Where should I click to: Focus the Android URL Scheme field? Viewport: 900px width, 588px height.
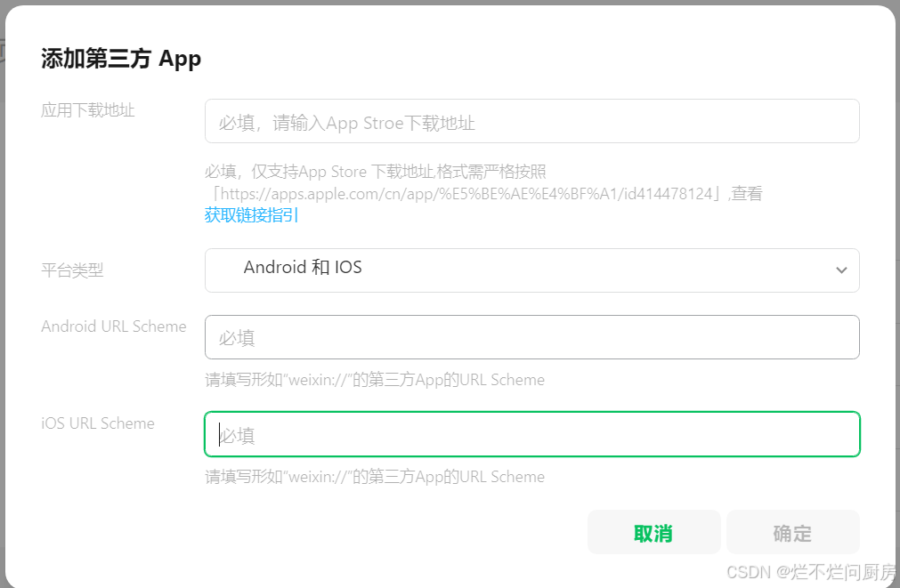tap(531, 337)
